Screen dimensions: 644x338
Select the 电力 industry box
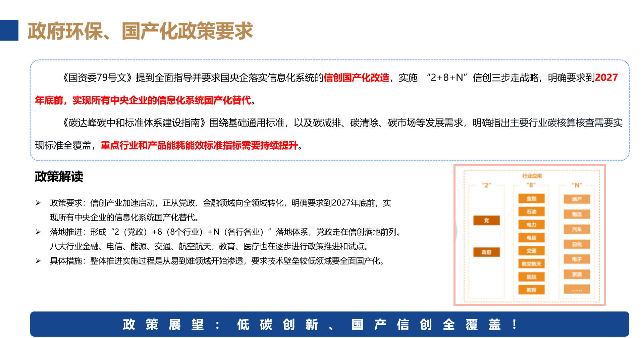click(x=531, y=225)
